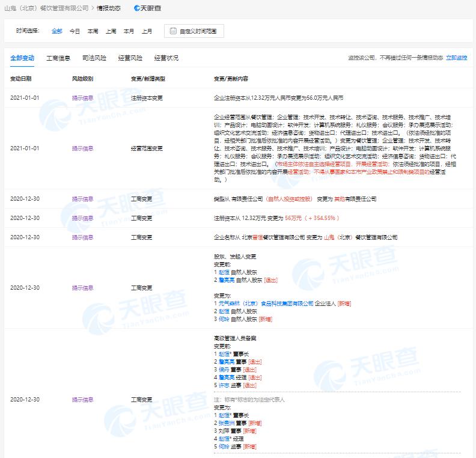Choose the 本月 time range
This screenshot has height=458, width=476.
click(129, 31)
